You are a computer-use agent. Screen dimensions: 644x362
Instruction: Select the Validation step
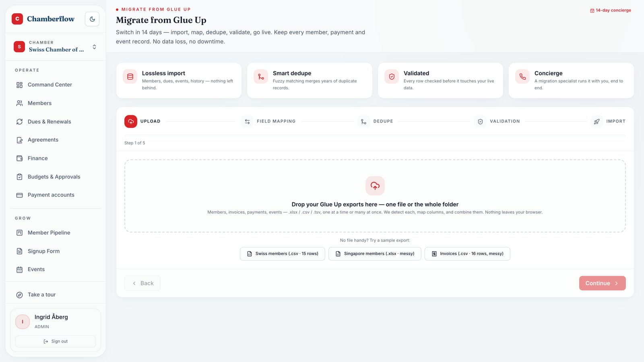(497, 121)
